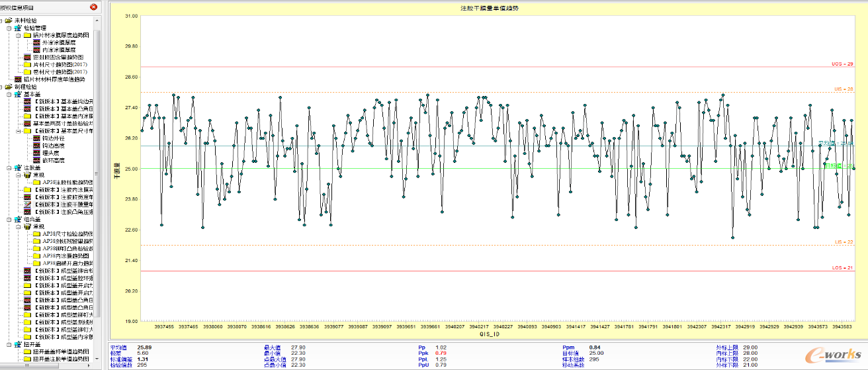Image resolution: width=868 pixels, height=370 pixels.
Task: Collapse the 检验管理 tree node
Action: [9, 28]
